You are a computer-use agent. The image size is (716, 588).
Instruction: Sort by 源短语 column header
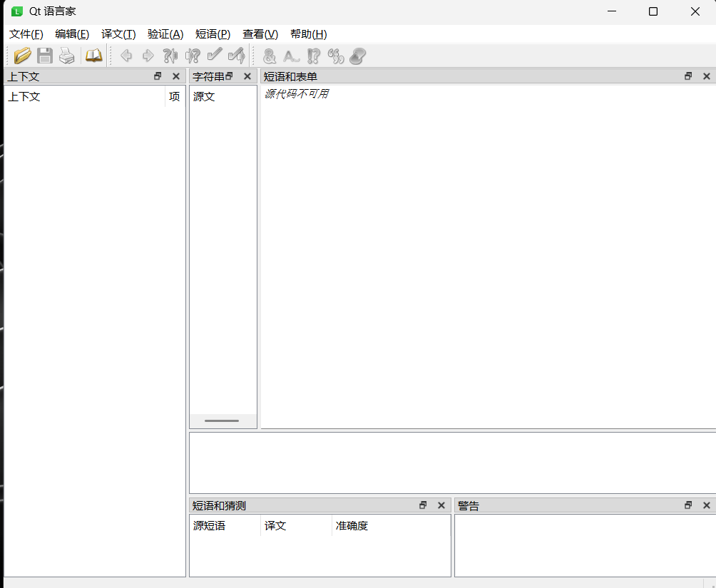pos(225,526)
